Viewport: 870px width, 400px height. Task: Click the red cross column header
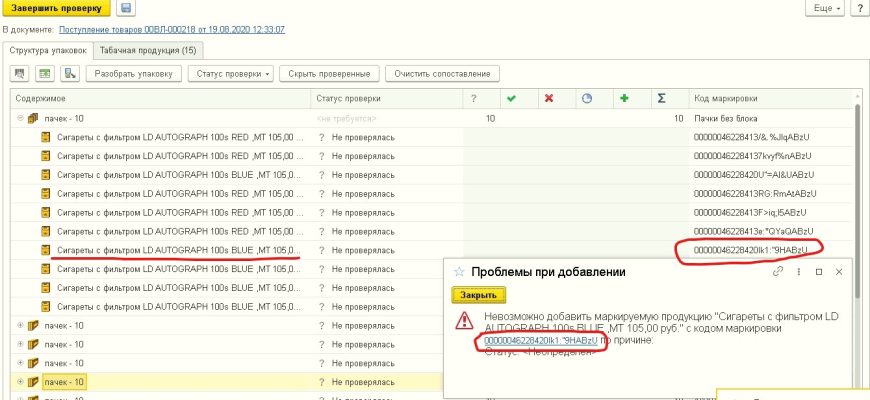point(548,98)
